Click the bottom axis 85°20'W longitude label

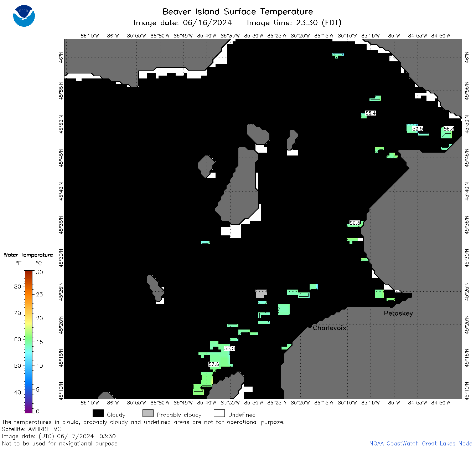tap(300, 403)
